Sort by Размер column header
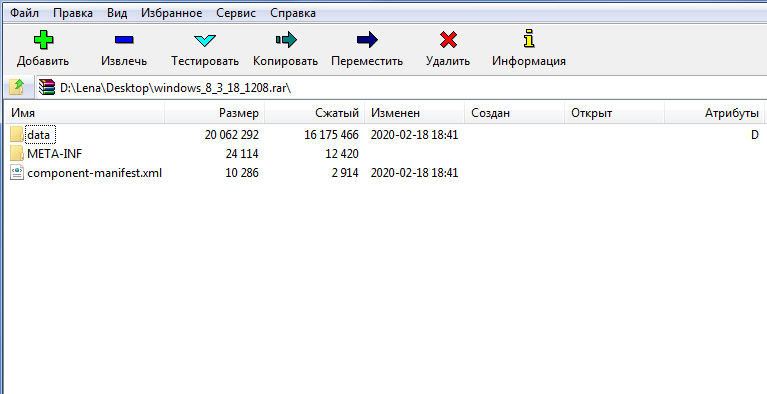The width and height of the screenshot is (767, 394). (214, 113)
